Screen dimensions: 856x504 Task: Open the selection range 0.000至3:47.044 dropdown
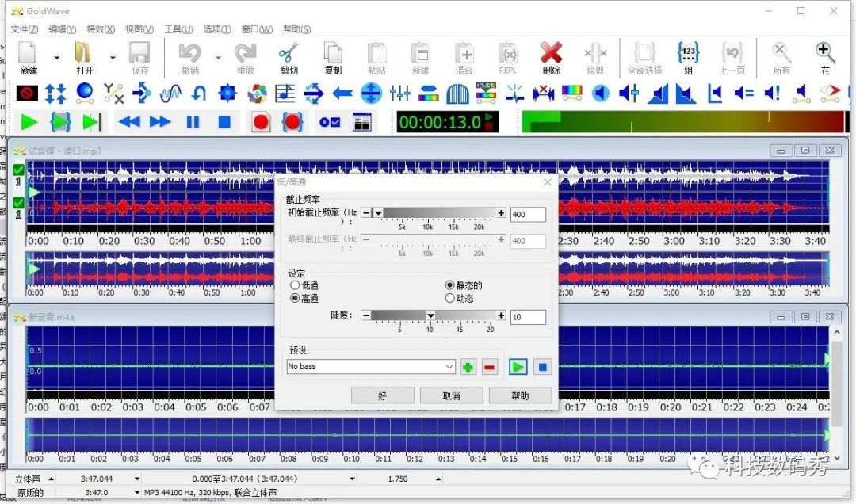click(352, 479)
